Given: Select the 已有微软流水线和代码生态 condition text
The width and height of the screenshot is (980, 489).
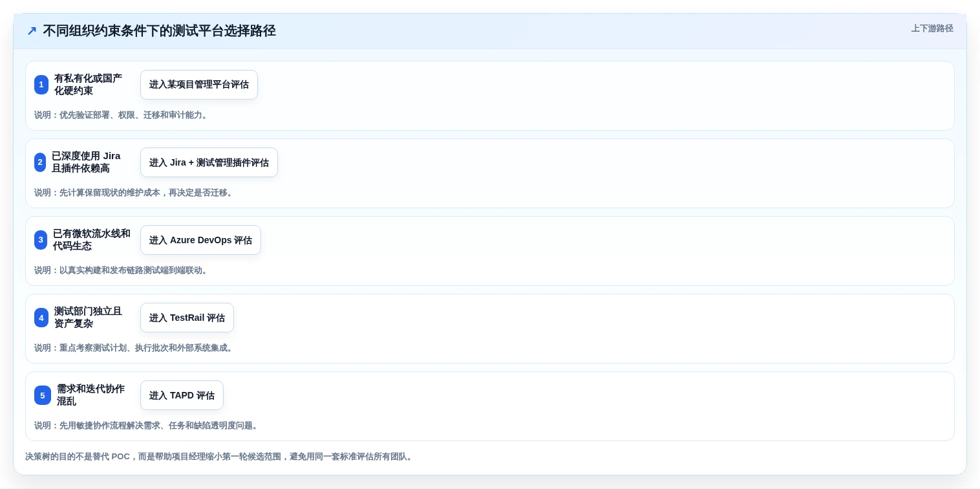Looking at the screenshot, I should pyautogui.click(x=92, y=240).
